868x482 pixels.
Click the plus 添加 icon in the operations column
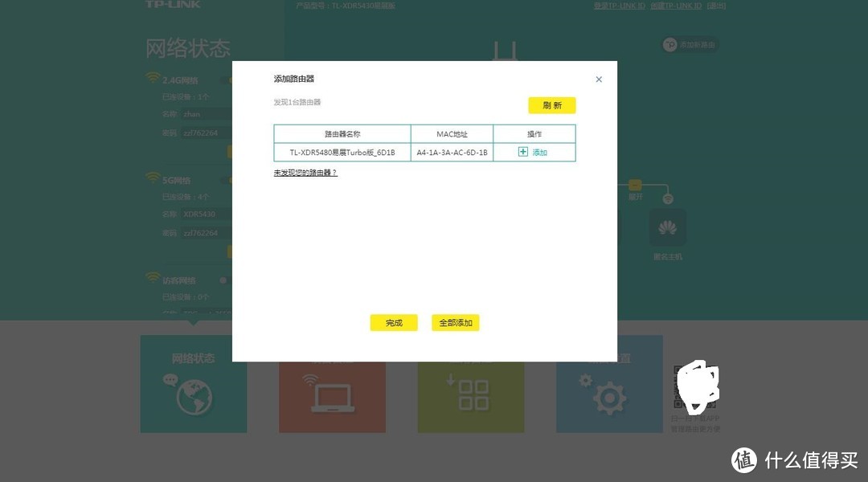[x=523, y=152]
